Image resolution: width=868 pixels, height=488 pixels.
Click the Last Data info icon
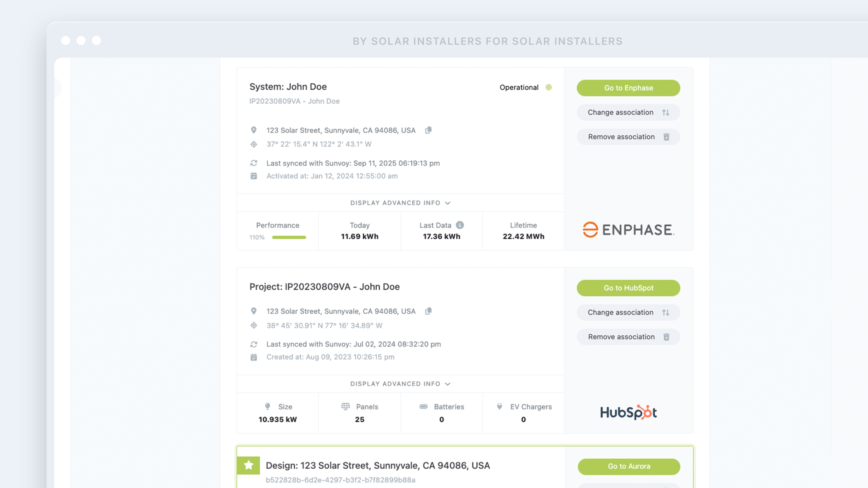[x=460, y=225]
